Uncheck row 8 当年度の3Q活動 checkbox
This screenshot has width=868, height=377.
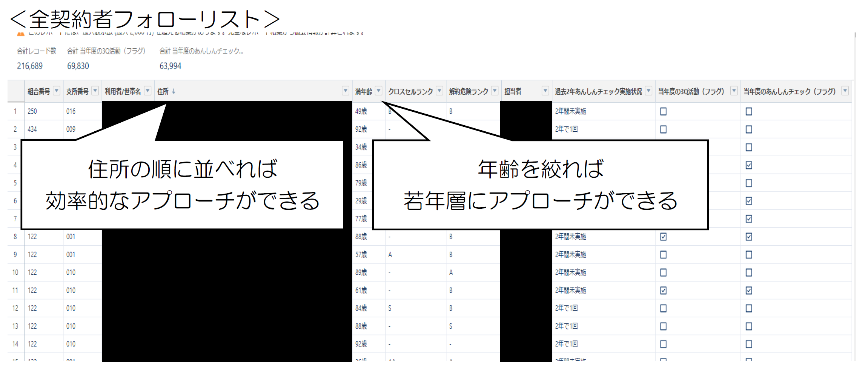[664, 237]
